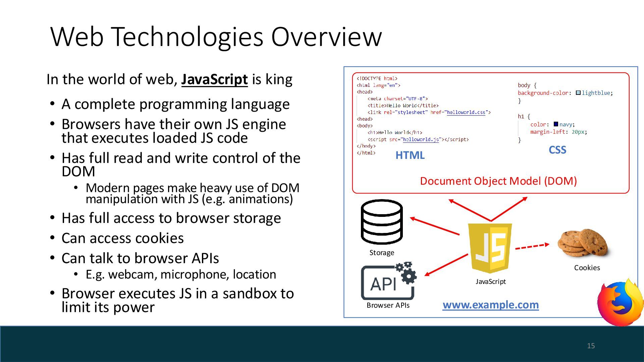Click the navy color swatch in CSS

(x=556, y=124)
